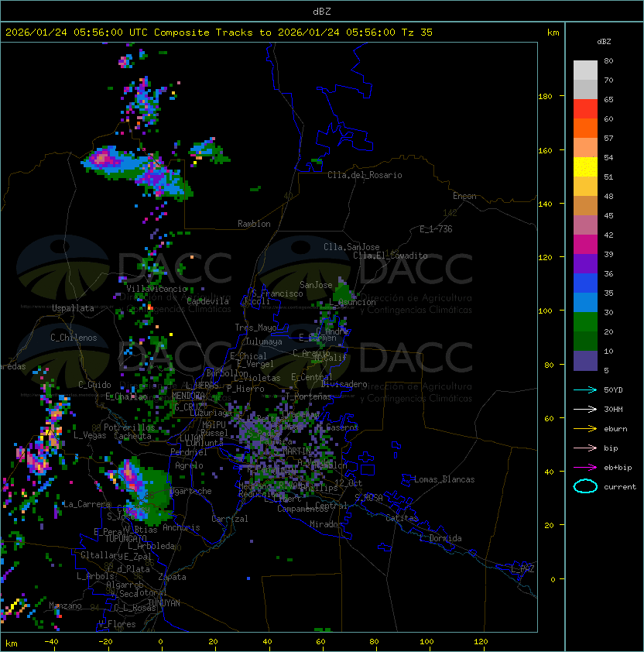Click the 'Clla.del_Rosario' place label

pos(365,175)
